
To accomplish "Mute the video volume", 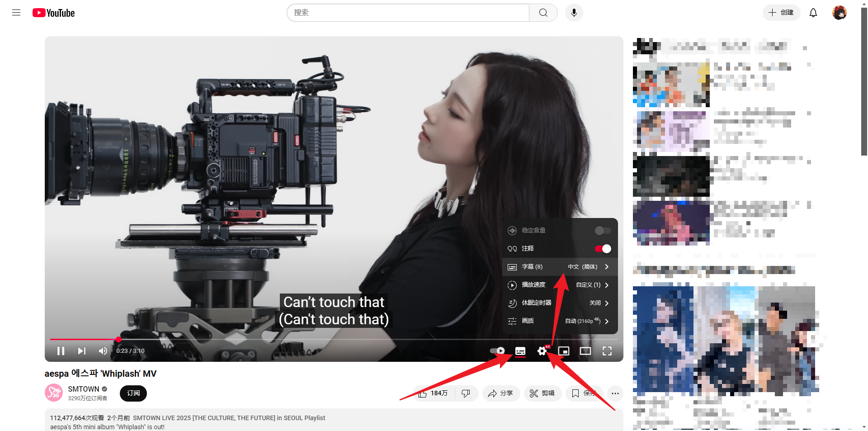I will tap(103, 351).
